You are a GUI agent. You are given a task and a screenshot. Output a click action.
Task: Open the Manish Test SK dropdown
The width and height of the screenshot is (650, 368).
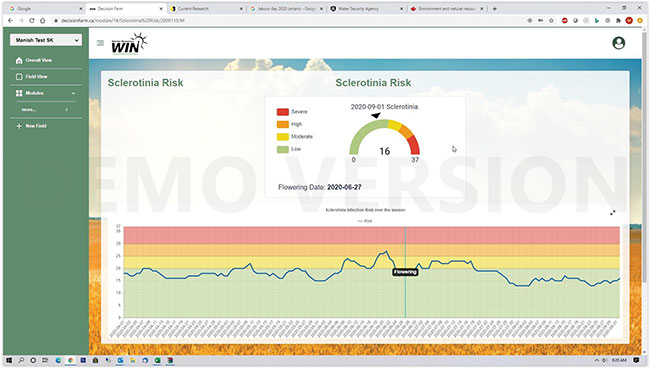pyautogui.click(x=46, y=40)
